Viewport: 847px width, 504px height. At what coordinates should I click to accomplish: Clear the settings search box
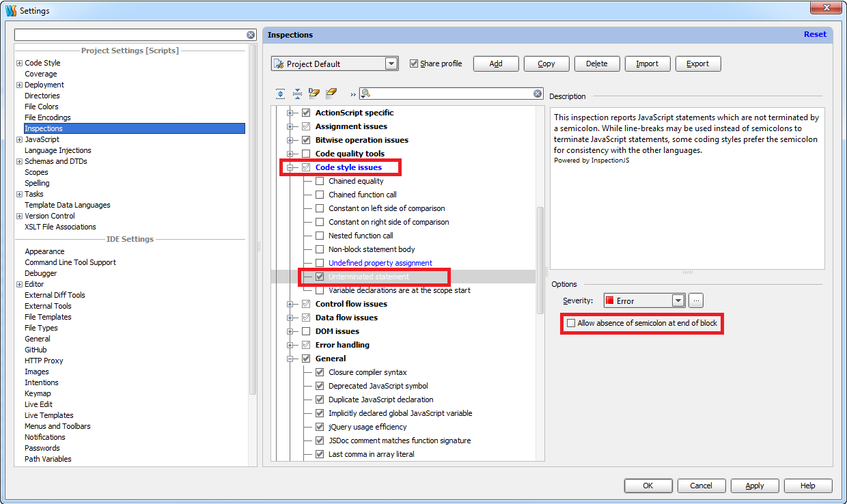(x=251, y=35)
